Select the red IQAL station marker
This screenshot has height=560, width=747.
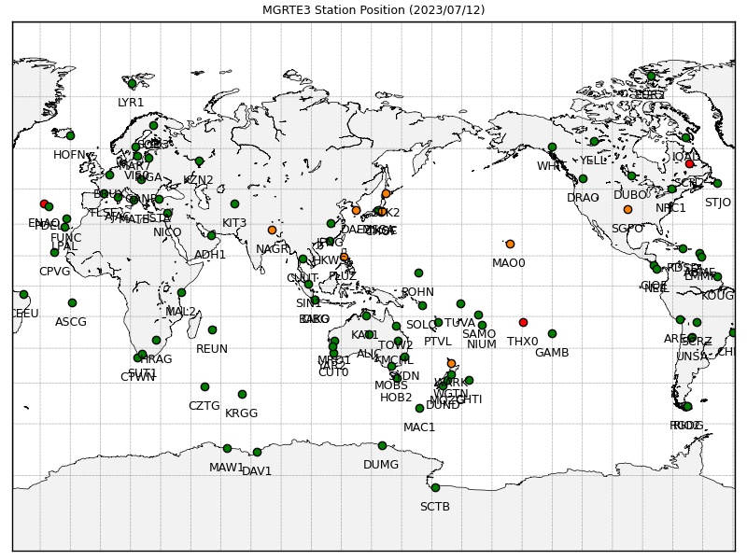tap(689, 164)
